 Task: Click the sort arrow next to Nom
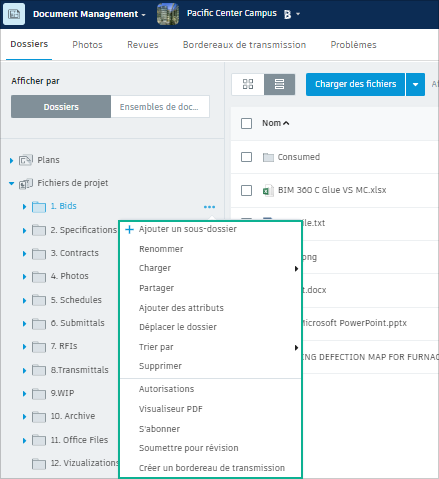pyautogui.click(x=286, y=123)
